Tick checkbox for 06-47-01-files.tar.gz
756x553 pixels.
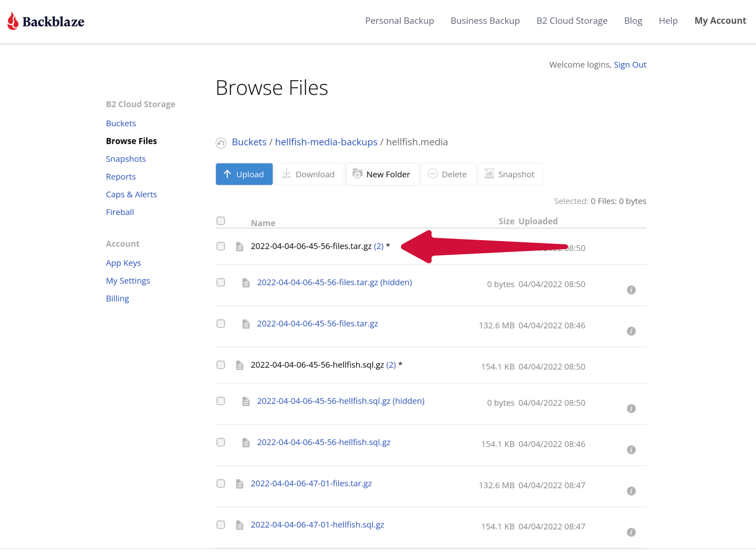(221, 484)
